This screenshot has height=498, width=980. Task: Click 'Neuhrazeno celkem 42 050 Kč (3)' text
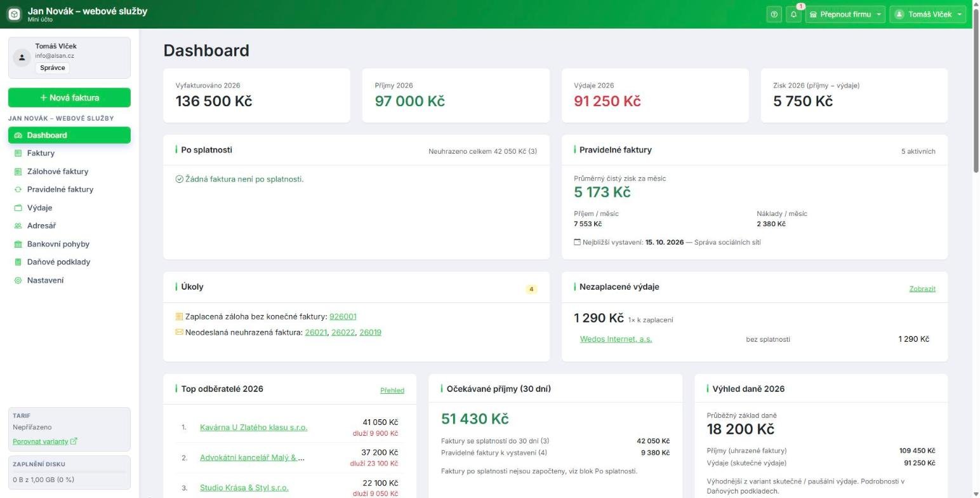482,151
